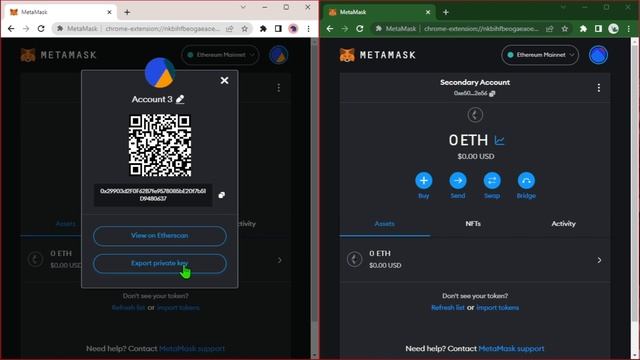640x360 pixels.
Task: Close MetaMask tab in right browser
Action: (428, 12)
